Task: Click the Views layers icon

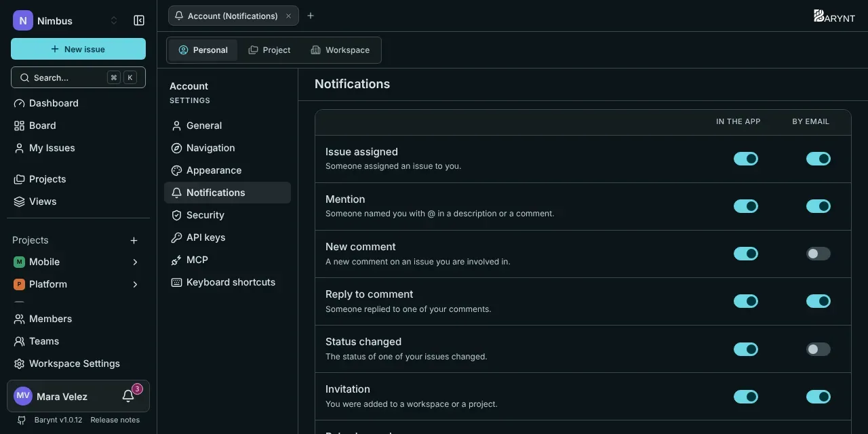Action: (19, 201)
